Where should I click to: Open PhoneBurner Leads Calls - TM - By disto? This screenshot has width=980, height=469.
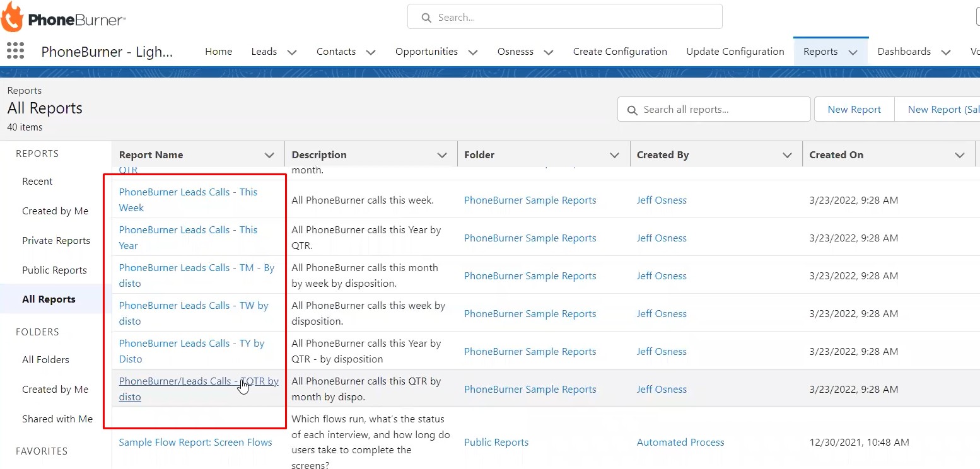(197, 275)
